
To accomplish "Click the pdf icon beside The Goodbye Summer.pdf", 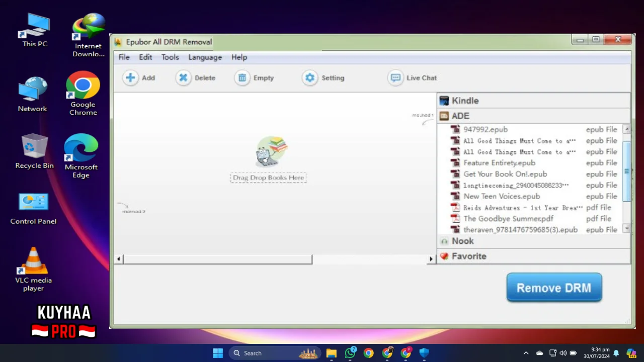I will (455, 218).
